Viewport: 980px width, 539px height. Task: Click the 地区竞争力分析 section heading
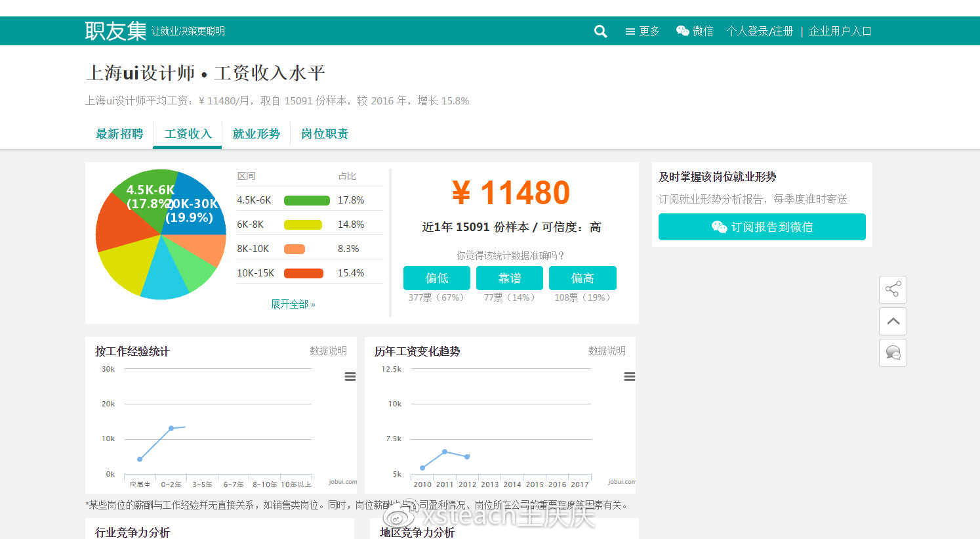pyautogui.click(x=417, y=532)
